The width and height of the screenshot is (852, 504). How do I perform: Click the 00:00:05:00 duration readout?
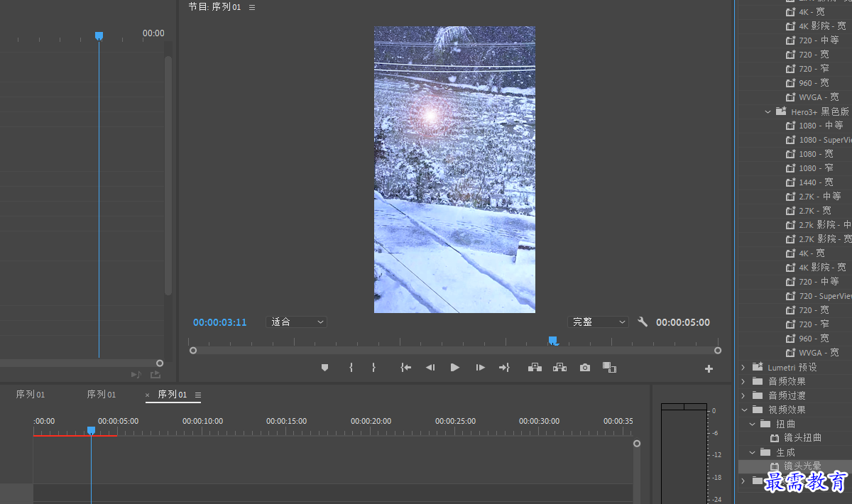(x=682, y=322)
